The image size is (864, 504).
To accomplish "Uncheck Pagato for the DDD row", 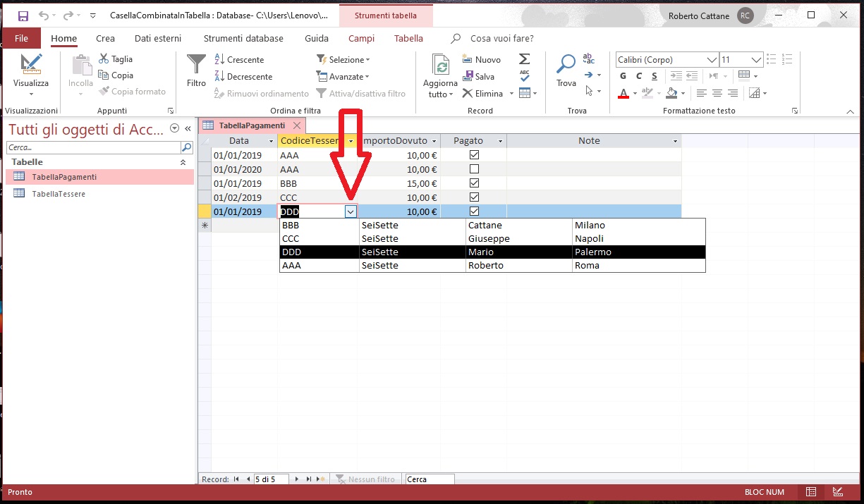I will [x=475, y=211].
